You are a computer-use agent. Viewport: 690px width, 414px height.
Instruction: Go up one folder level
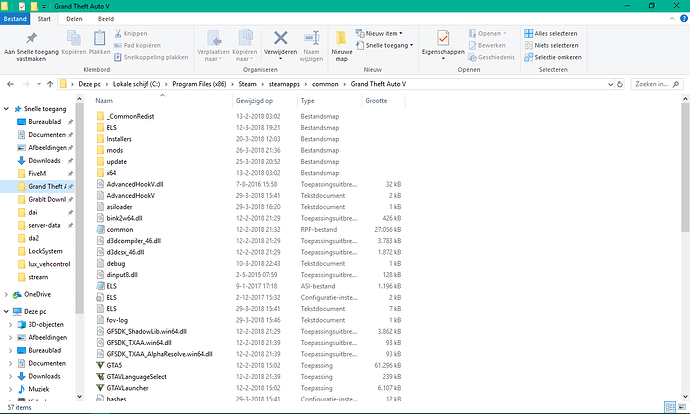50,84
